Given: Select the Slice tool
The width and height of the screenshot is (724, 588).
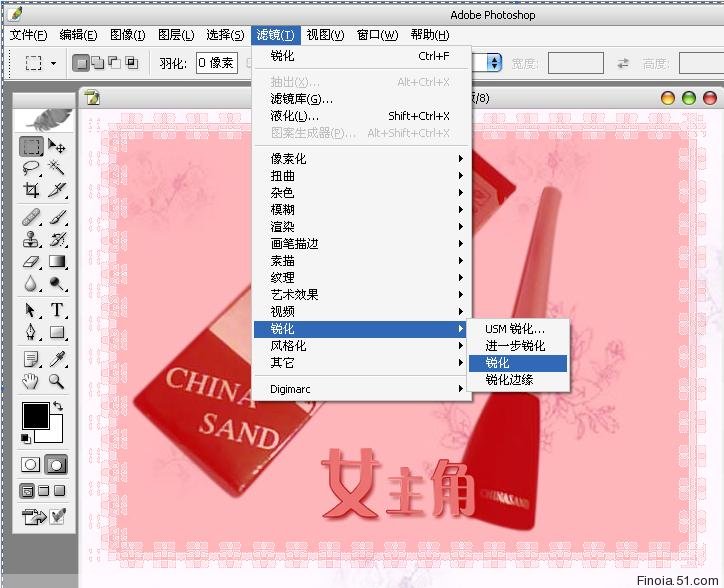Looking at the screenshot, I should [x=57, y=189].
